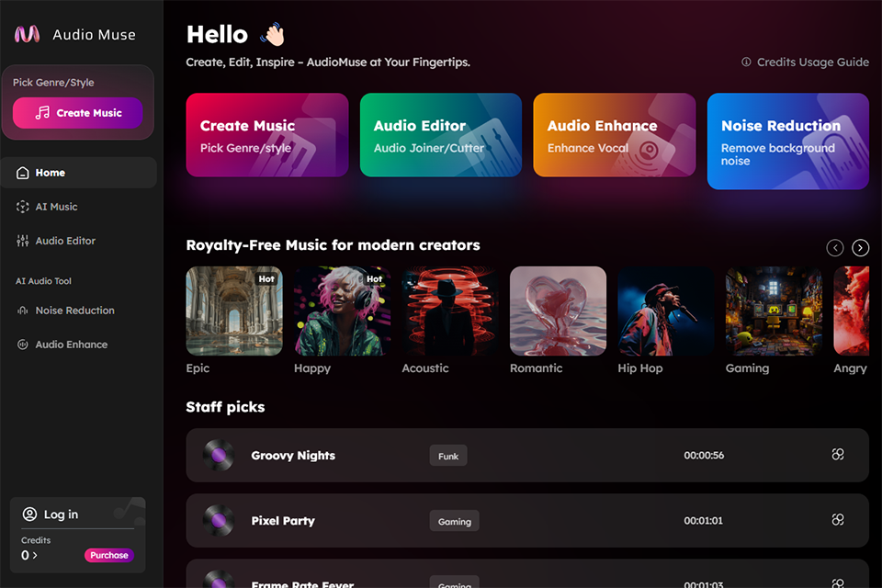Select the Happy genre thumbnail

pos(343,311)
